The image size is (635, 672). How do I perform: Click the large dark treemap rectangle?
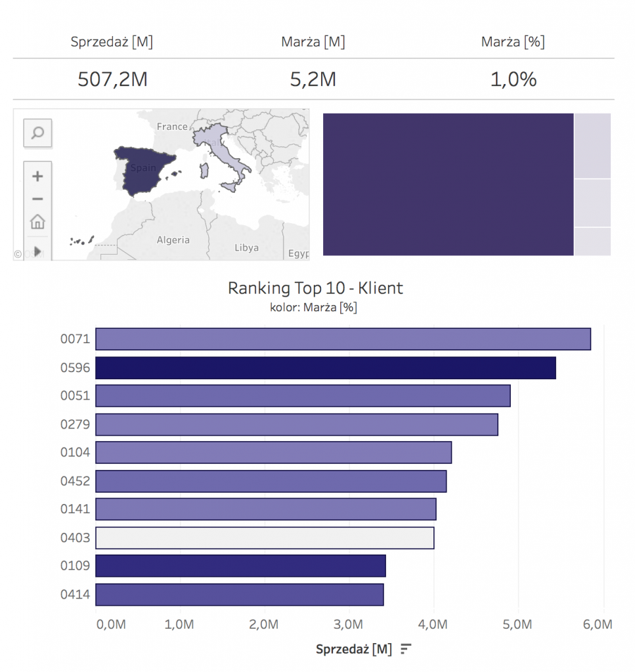[x=448, y=184]
